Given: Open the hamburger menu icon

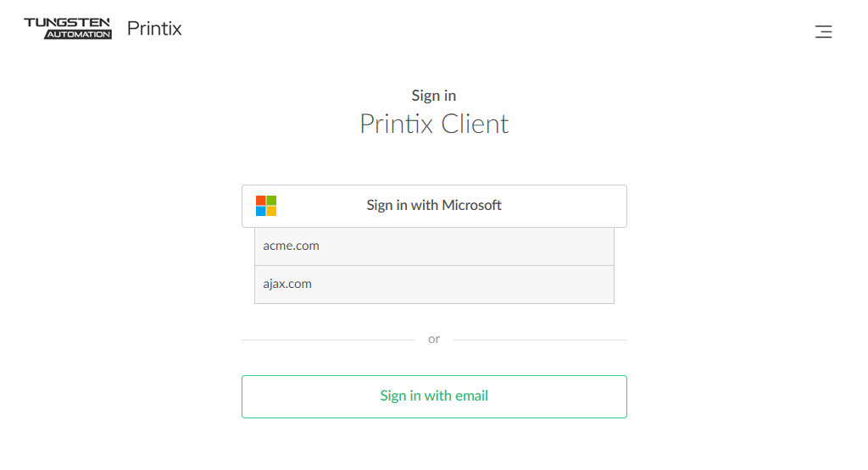Looking at the screenshot, I should [x=823, y=32].
